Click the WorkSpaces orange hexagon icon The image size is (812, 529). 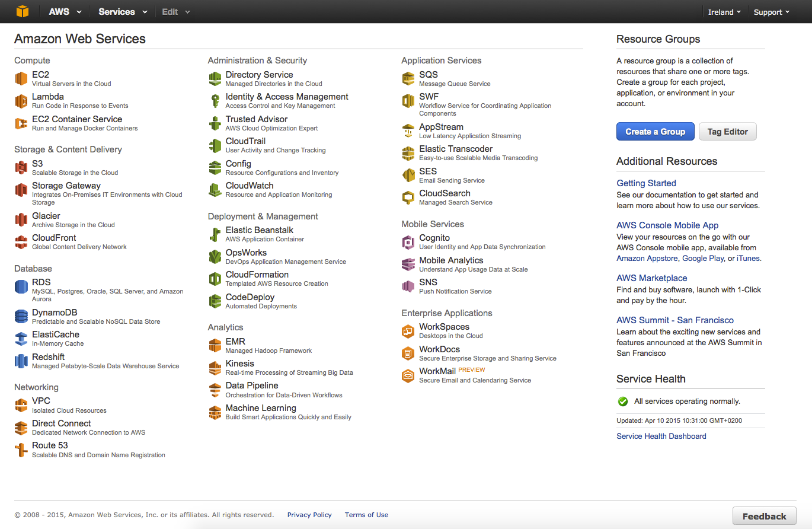tap(408, 331)
